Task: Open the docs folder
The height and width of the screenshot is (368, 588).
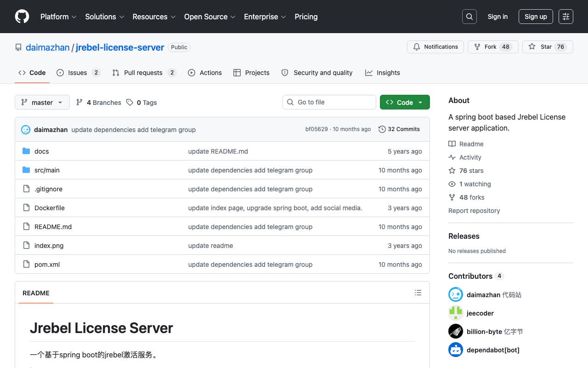Action: 41,151
